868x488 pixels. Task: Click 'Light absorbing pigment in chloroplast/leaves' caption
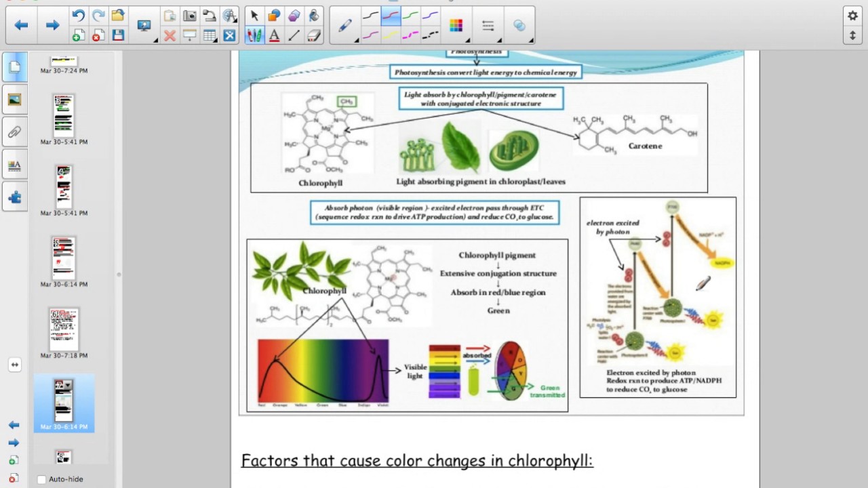(481, 182)
